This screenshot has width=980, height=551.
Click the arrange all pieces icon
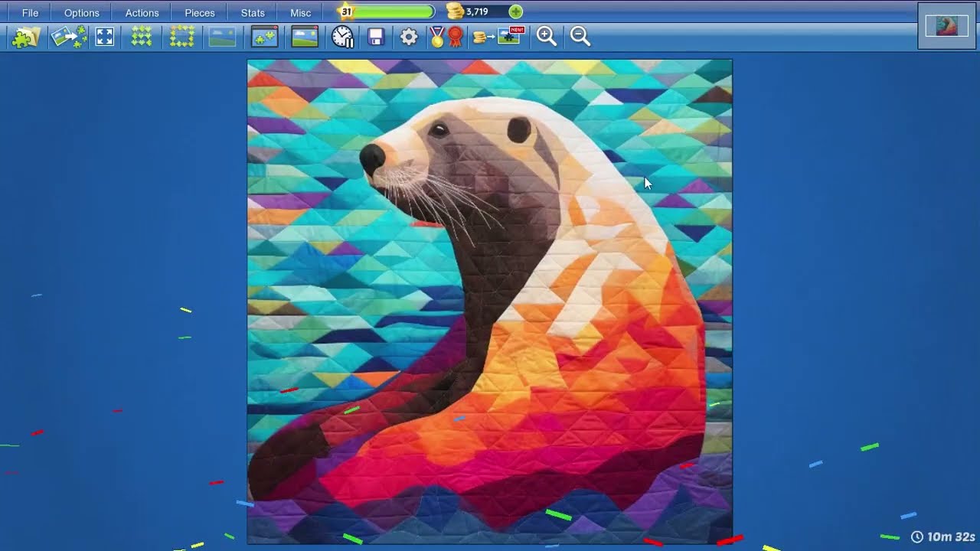[x=141, y=37]
